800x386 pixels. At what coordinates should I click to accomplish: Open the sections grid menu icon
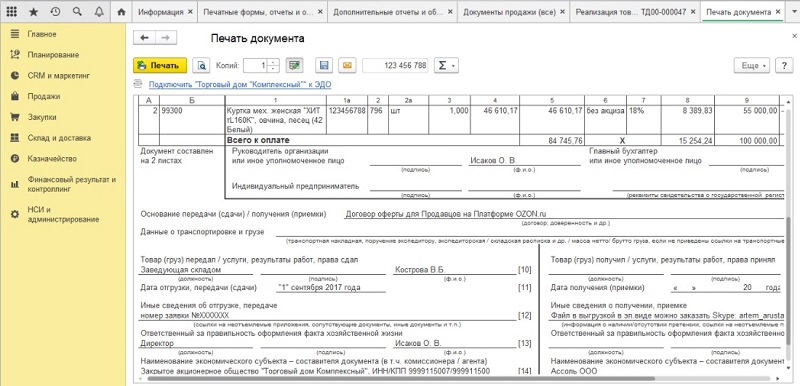point(11,11)
